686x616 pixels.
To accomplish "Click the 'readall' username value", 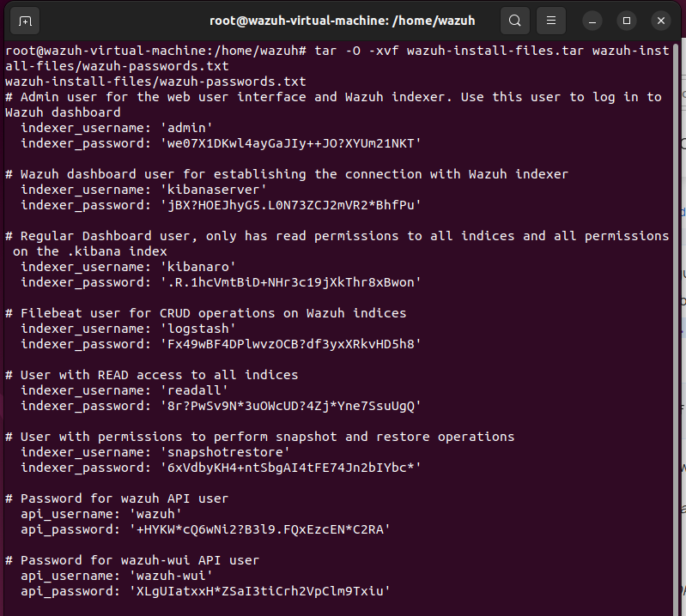I will tap(194, 390).
